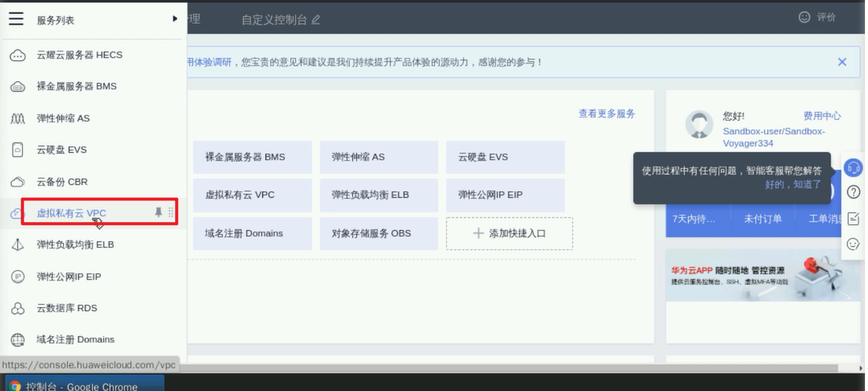Image resolution: width=868 pixels, height=391 pixels.
Task: Open the 弹性负载均衡 ELB shortcut tile
Action: pos(378,195)
